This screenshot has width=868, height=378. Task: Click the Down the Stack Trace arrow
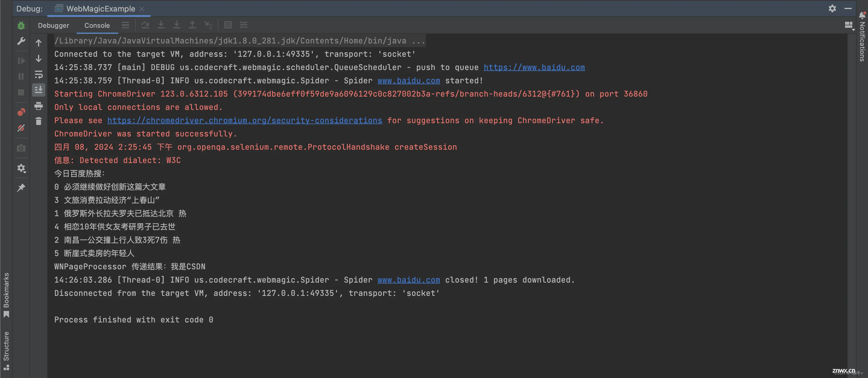[x=39, y=59]
